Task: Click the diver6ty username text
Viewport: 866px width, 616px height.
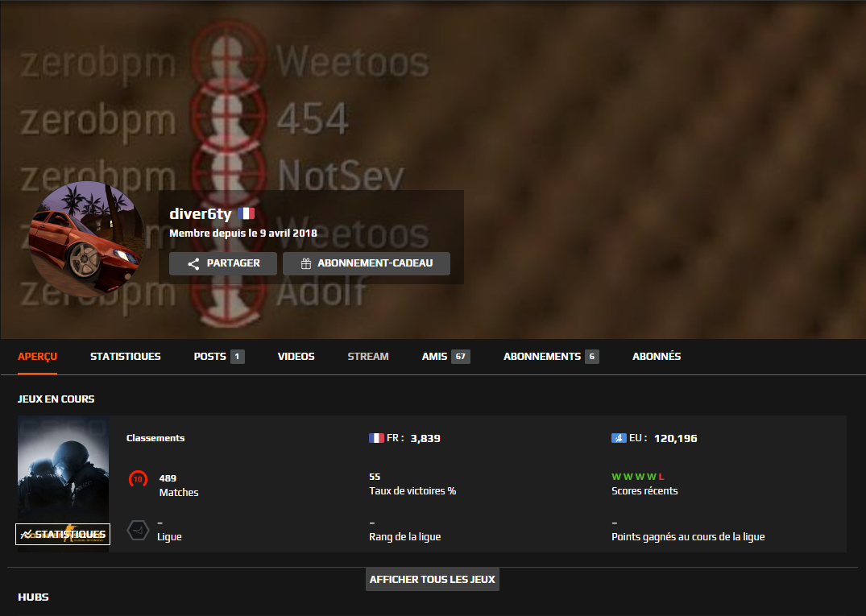Action: (201, 213)
